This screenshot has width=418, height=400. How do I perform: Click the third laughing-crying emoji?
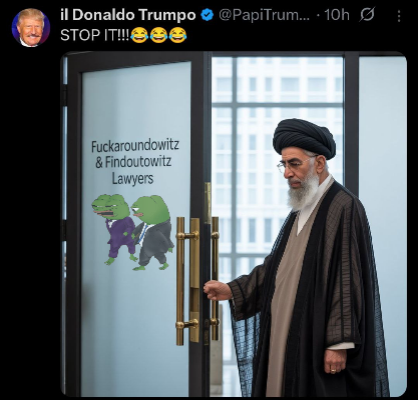[178, 35]
